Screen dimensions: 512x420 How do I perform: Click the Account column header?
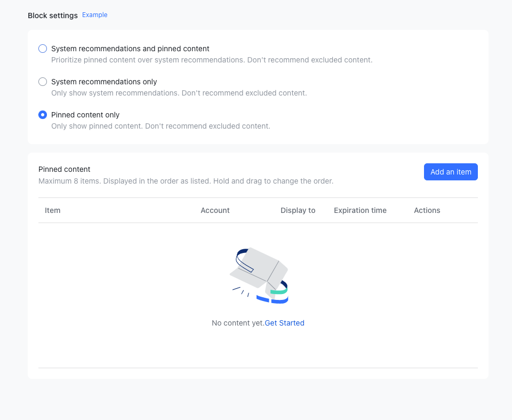pyautogui.click(x=215, y=210)
